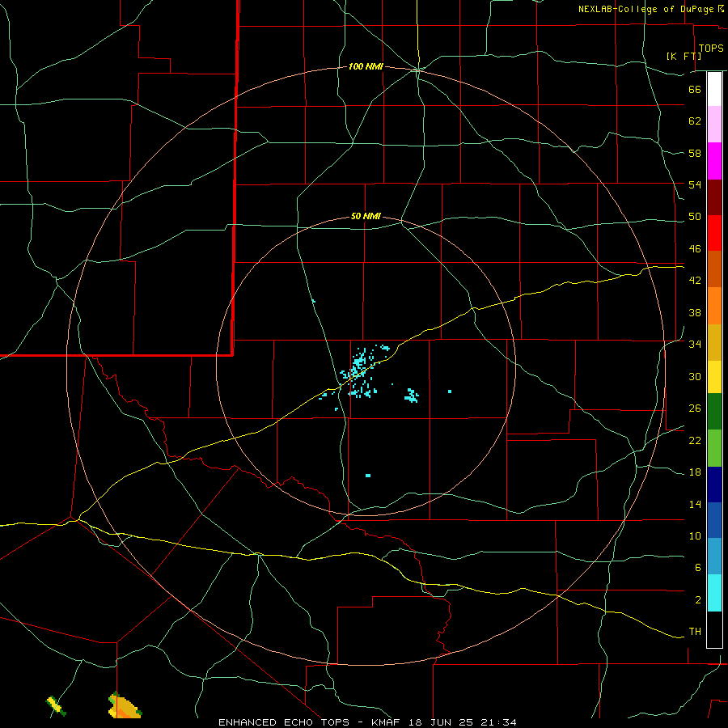Click the legend value '14'
Image resolution: width=728 pixels, height=728 pixels.
click(x=695, y=504)
